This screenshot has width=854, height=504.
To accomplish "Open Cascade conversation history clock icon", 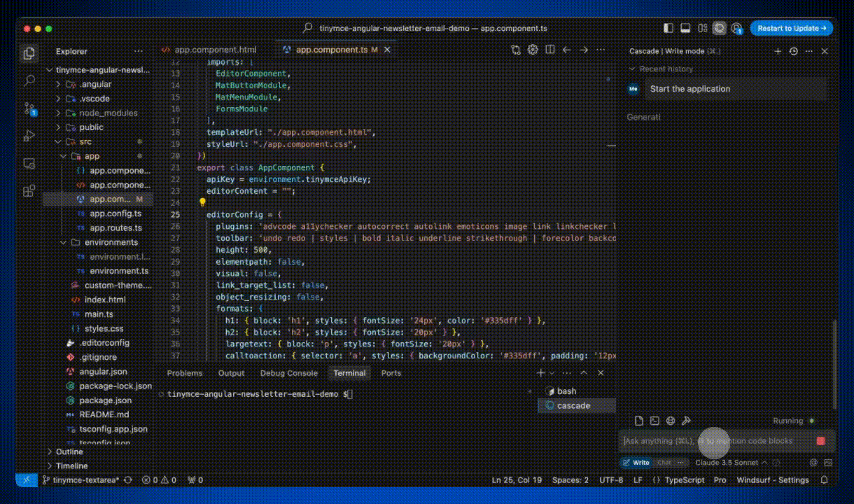I will (x=793, y=51).
